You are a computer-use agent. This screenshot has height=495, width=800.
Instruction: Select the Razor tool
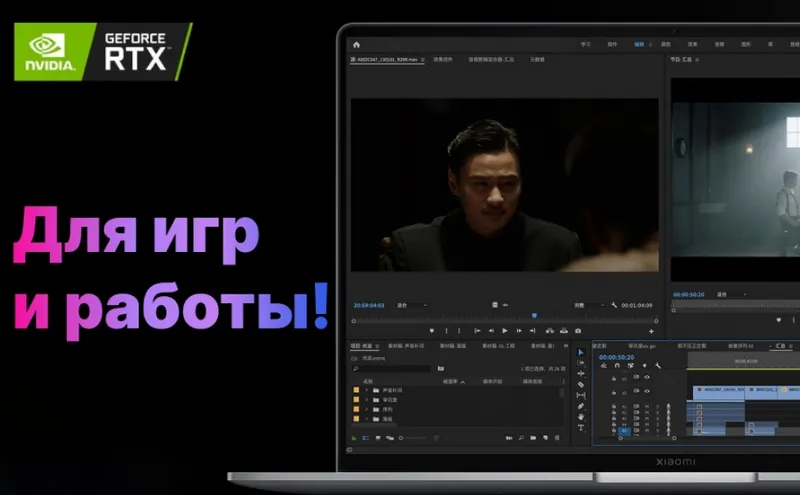[x=581, y=384]
